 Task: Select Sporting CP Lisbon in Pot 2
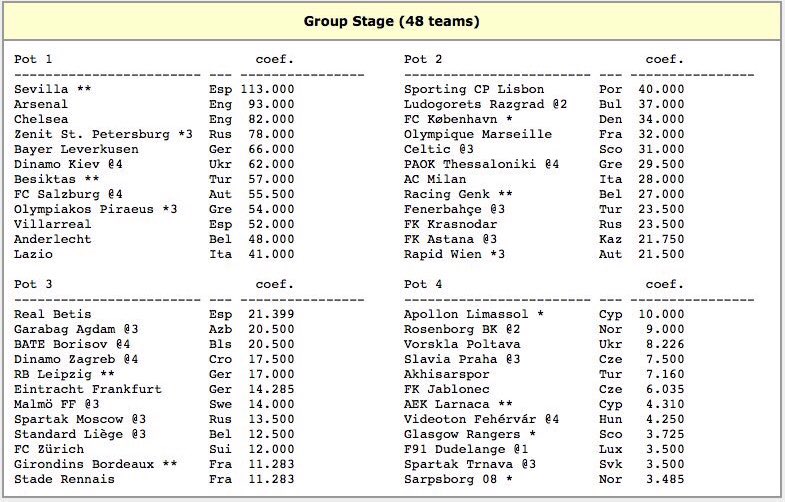pyautogui.click(x=474, y=89)
